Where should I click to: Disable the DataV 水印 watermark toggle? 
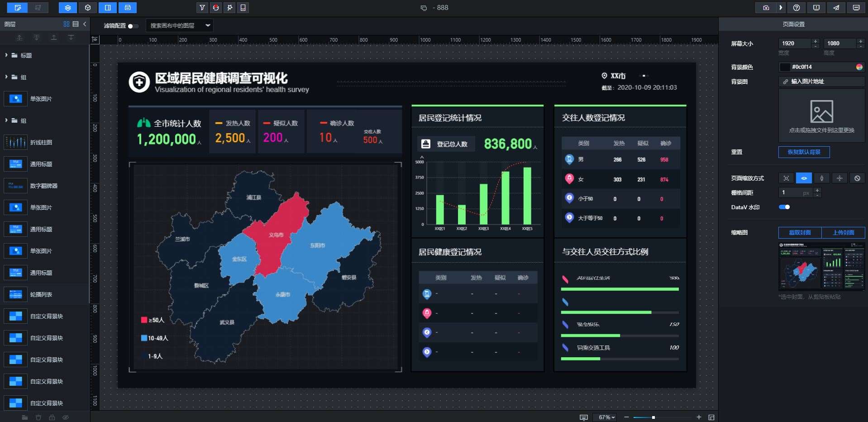click(x=785, y=207)
